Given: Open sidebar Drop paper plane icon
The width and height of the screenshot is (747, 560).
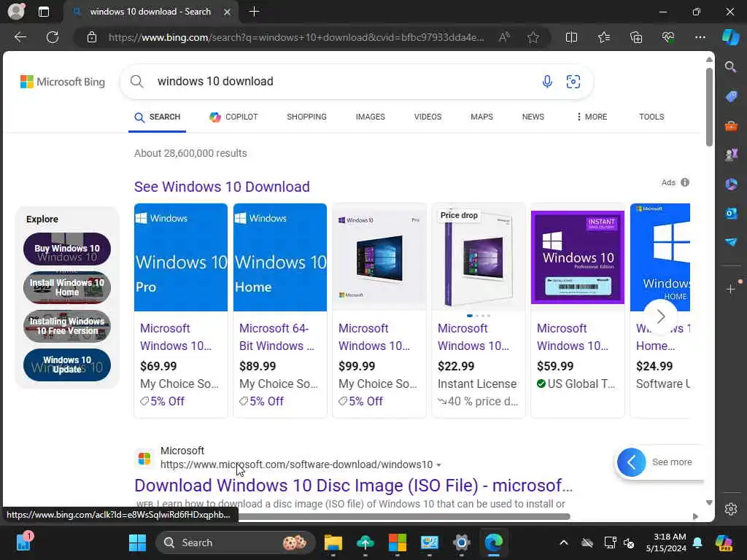Looking at the screenshot, I should click(731, 242).
